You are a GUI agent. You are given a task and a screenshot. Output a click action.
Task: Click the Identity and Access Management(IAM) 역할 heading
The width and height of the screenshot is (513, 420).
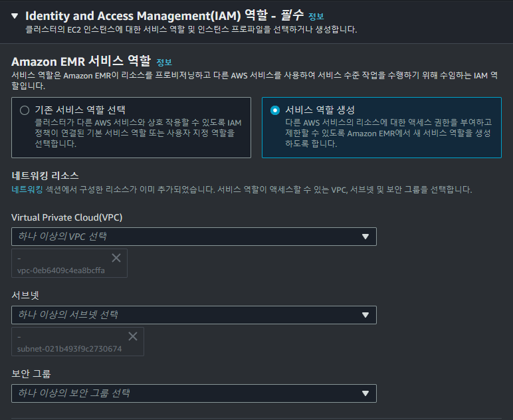(165, 15)
